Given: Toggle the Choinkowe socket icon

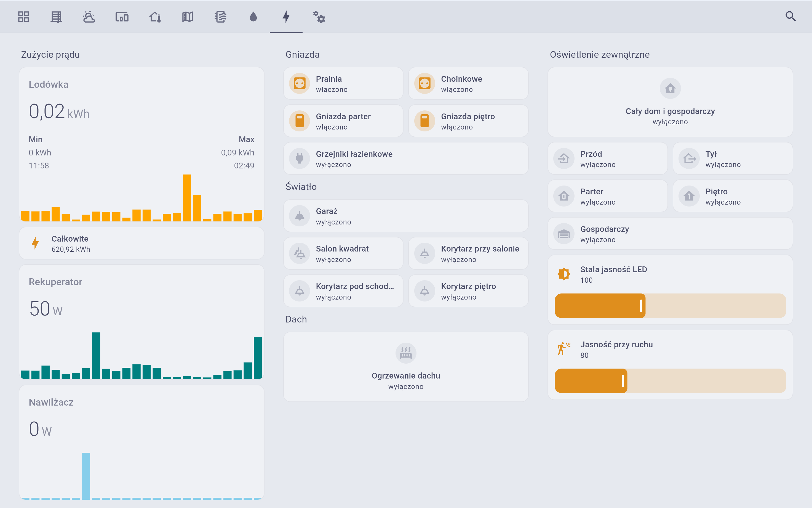Looking at the screenshot, I should (x=424, y=83).
